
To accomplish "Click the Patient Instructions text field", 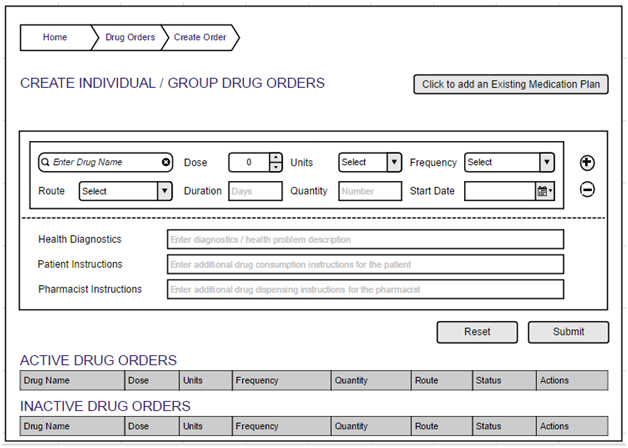I will [365, 264].
